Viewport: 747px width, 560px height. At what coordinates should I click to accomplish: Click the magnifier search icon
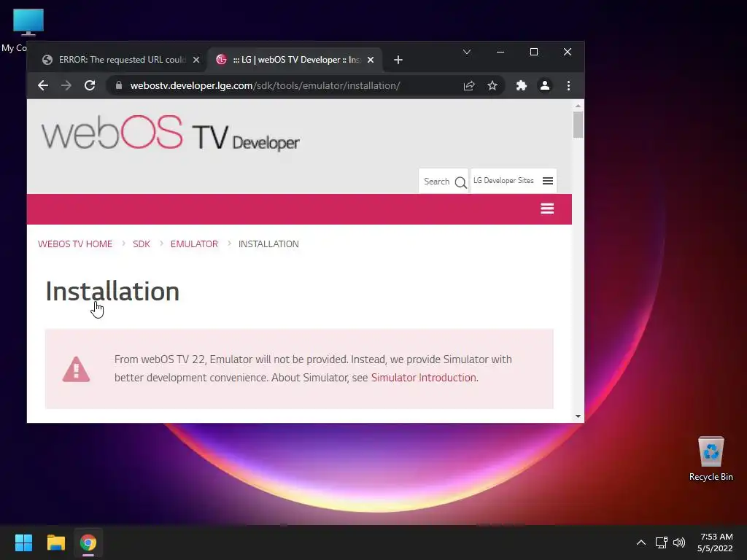tap(460, 182)
